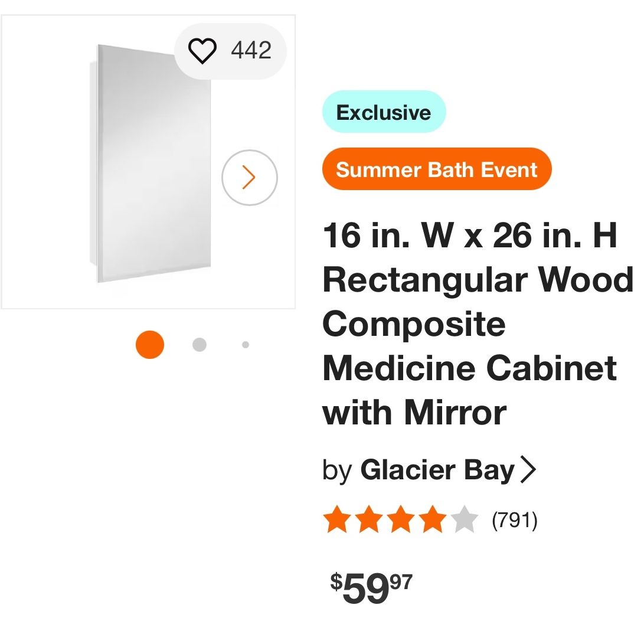The width and height of the screenshot is (644, 644).
Task: Click the gray fifth rating star
Action: tap(465, 519)
